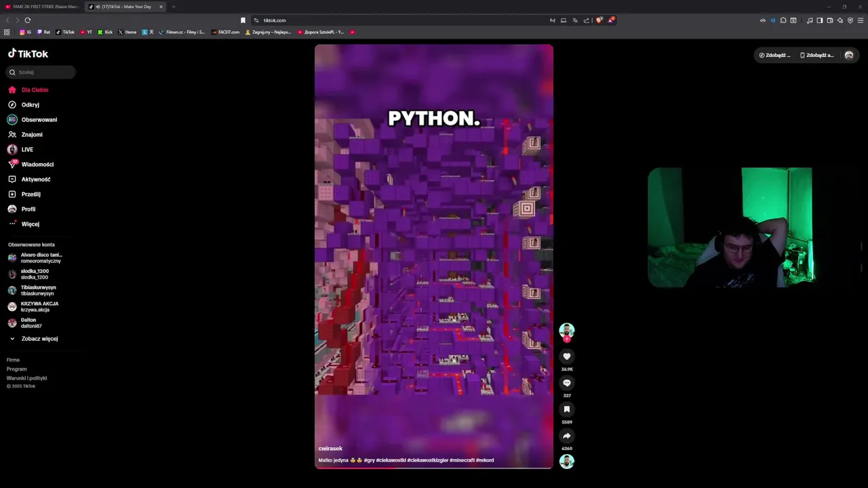This screenshot has width=868, height=488.
Task: Open the translate page icon
Action: click(575, 20)
